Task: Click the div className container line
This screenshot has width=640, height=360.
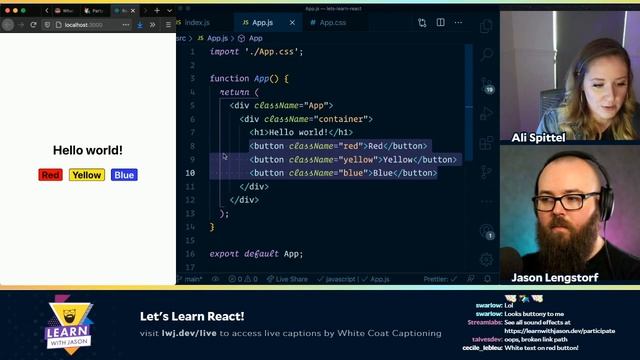Action: coord(306,119)
